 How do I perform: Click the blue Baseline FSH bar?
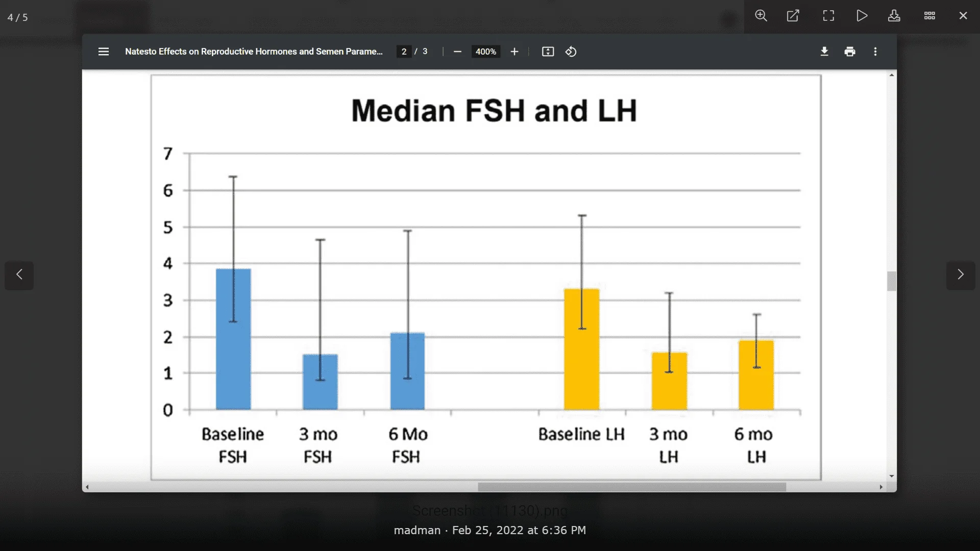pyautogui.click(x=233, y=339)
